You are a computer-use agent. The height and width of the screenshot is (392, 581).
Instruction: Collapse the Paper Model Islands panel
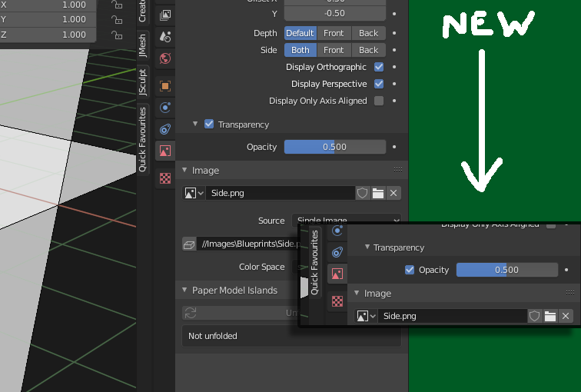[x=184, y=290]
